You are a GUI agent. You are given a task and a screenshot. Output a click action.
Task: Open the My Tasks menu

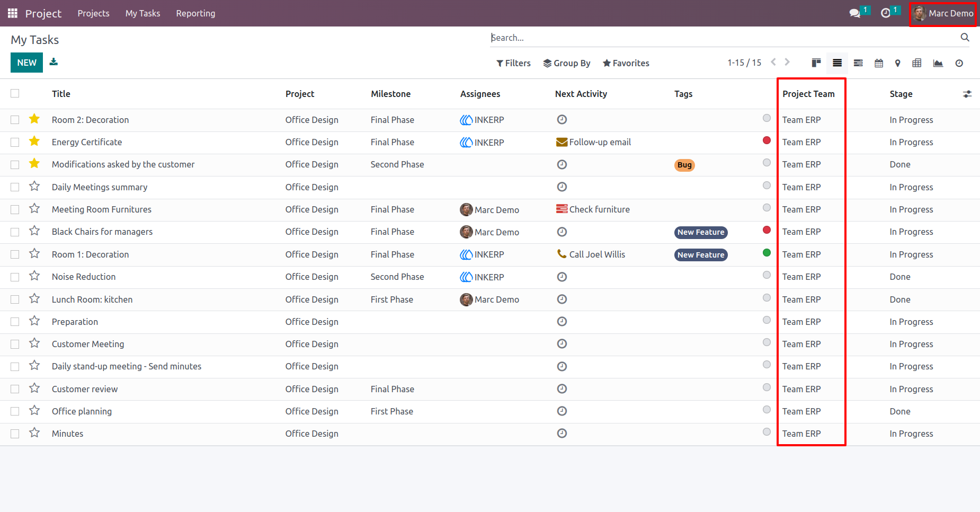(142, 13)
